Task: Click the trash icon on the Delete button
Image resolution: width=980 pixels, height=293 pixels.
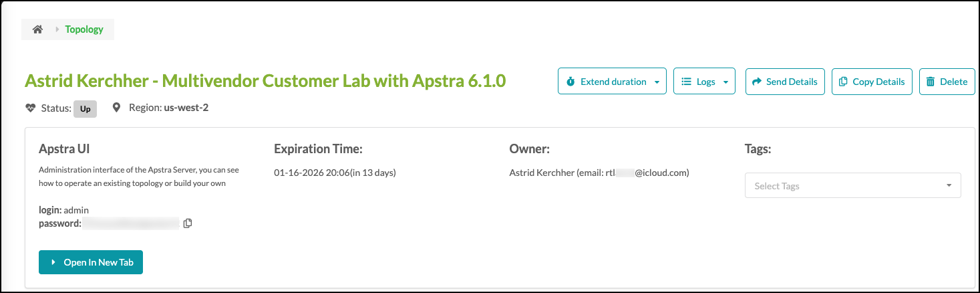Action: [931, 82]
